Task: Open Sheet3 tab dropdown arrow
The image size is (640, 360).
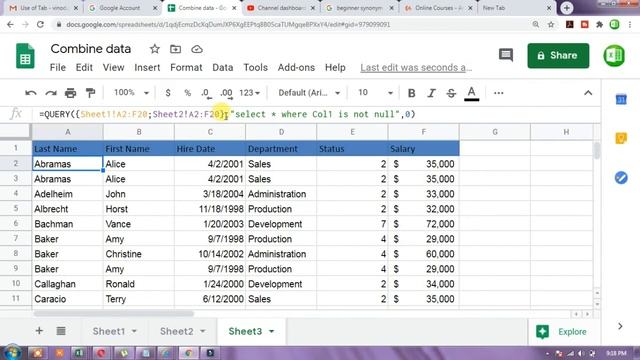Action: pyautogui.click(x=271, y=331)
